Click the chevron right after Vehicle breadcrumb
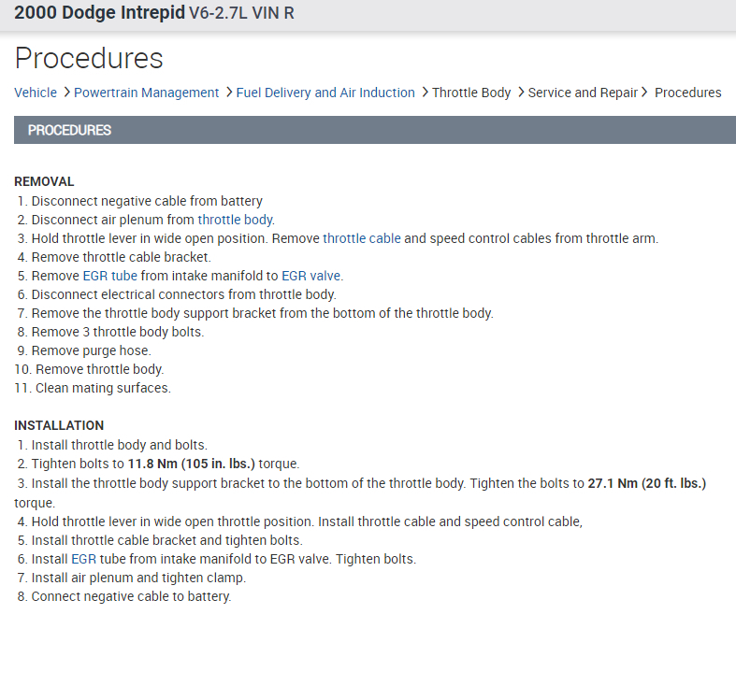The width and height of the screenshot is (736, 700). coord(65,93)
